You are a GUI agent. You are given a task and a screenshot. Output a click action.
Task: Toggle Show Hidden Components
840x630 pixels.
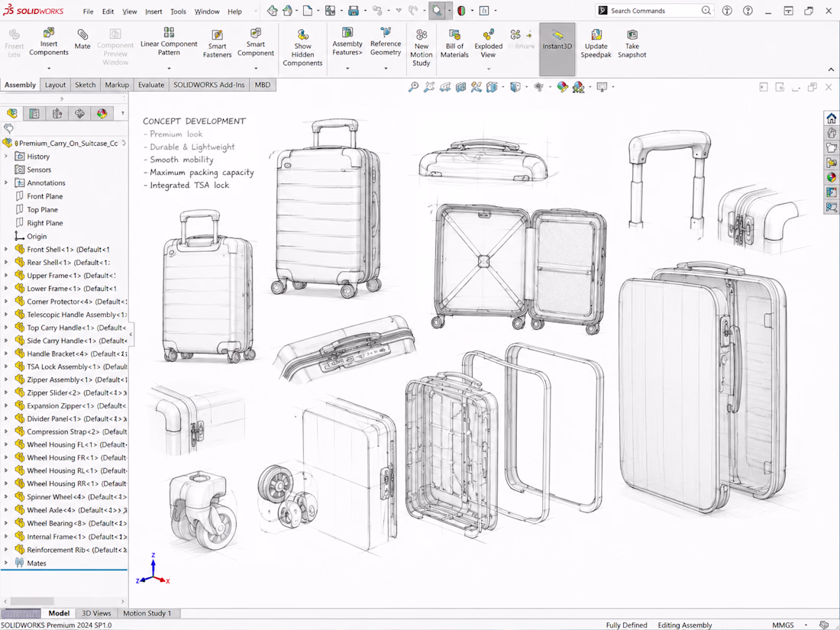302,47
